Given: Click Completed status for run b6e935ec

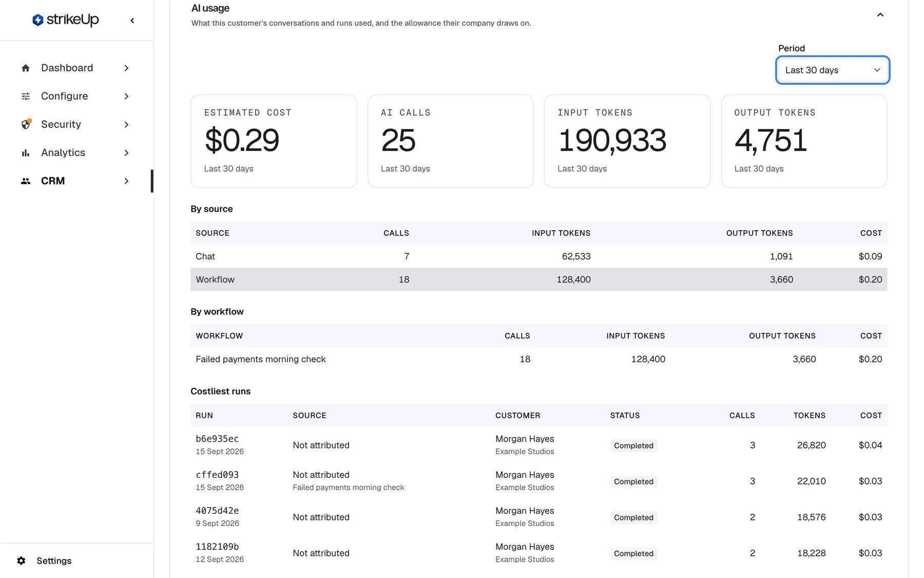Looking at the screenshot, I should pos(633,445).
